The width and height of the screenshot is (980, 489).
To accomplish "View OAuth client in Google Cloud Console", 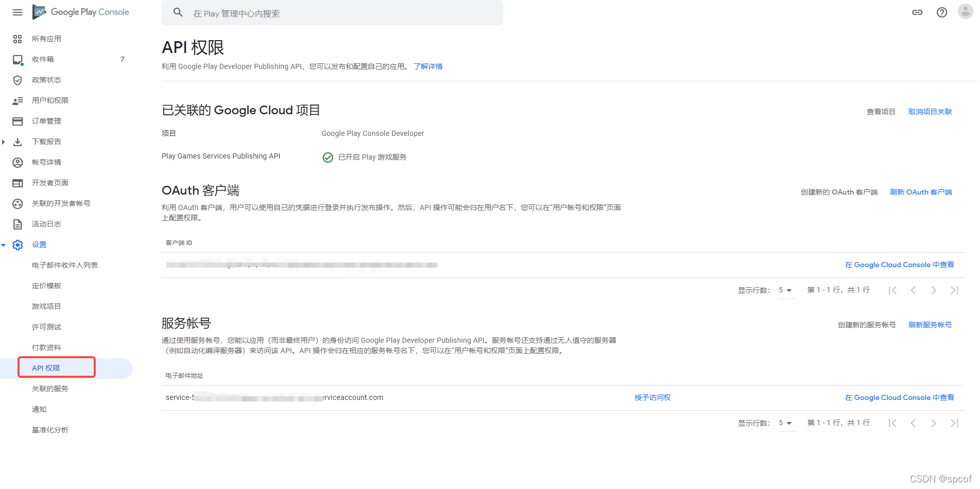I will [x=899, y=265].
